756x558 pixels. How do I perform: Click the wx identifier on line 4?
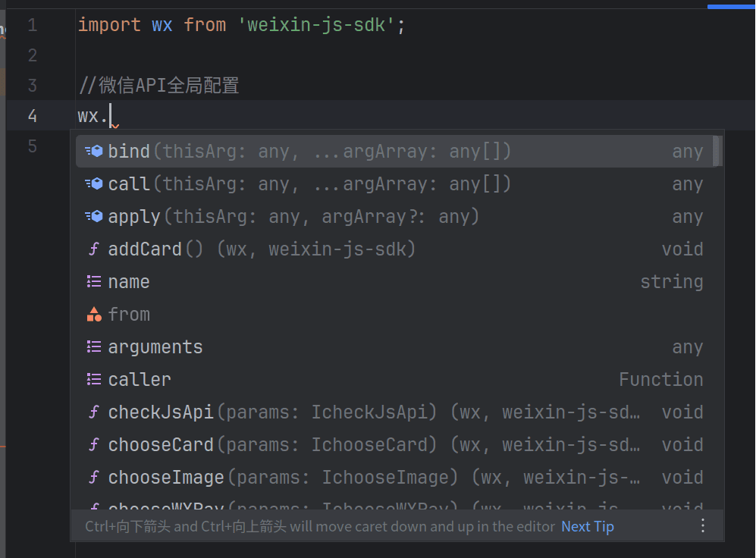click(88, 116)
